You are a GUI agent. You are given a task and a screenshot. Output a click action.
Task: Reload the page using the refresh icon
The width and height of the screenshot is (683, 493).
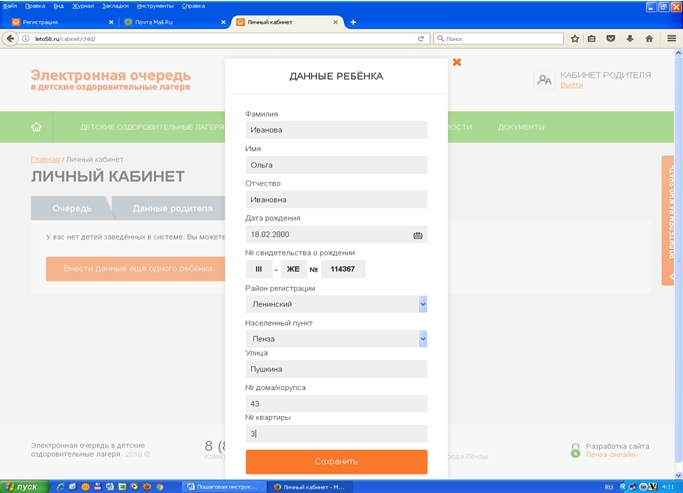click(422, 39)
